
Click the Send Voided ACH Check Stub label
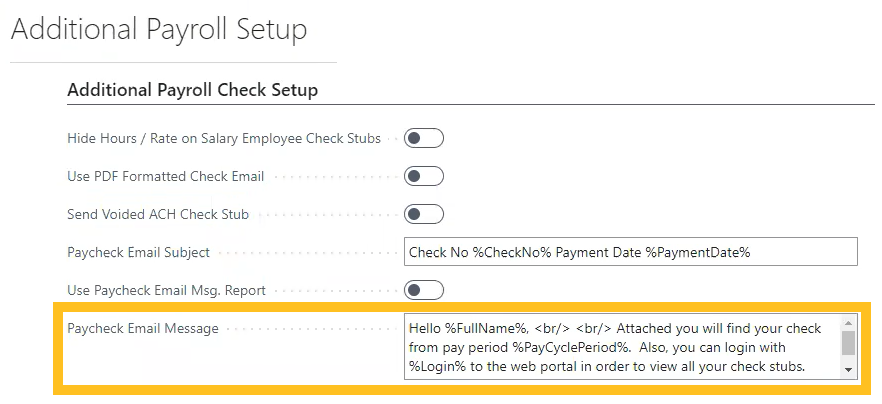point(158,214)
